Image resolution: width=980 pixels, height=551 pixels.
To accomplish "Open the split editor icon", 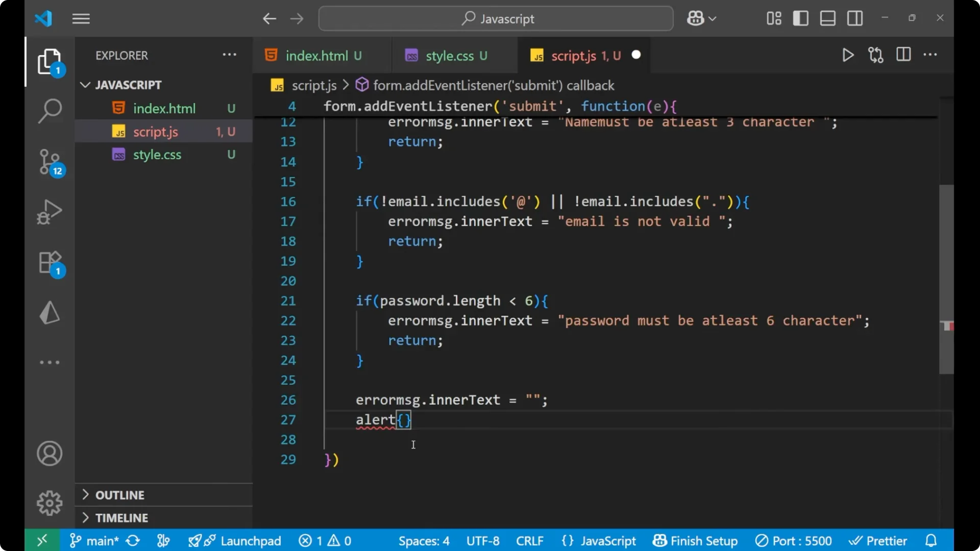I will (x=903, y=55).
